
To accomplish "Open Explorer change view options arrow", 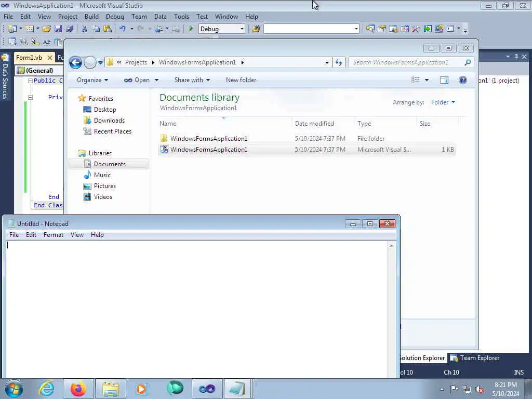I will pos(427,80).
